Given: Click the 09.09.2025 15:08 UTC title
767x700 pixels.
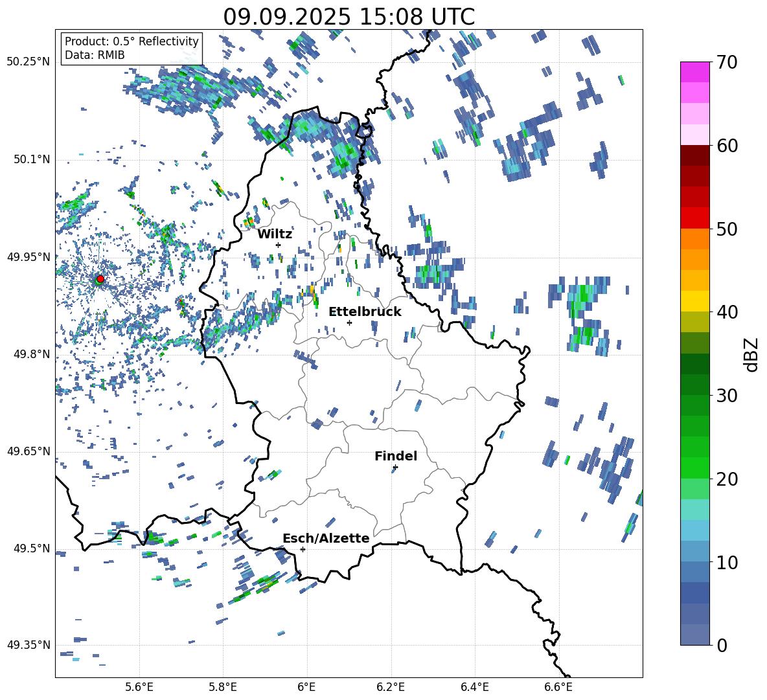Looking at the screenshot, I should 349,17.
